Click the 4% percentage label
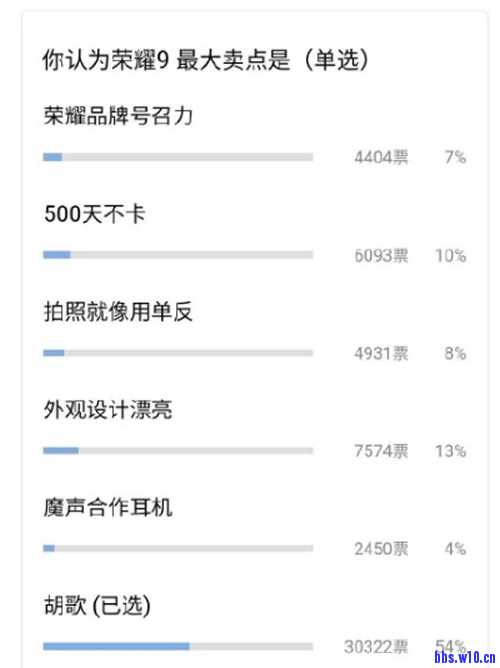The image size is (500, 668). 455,548
